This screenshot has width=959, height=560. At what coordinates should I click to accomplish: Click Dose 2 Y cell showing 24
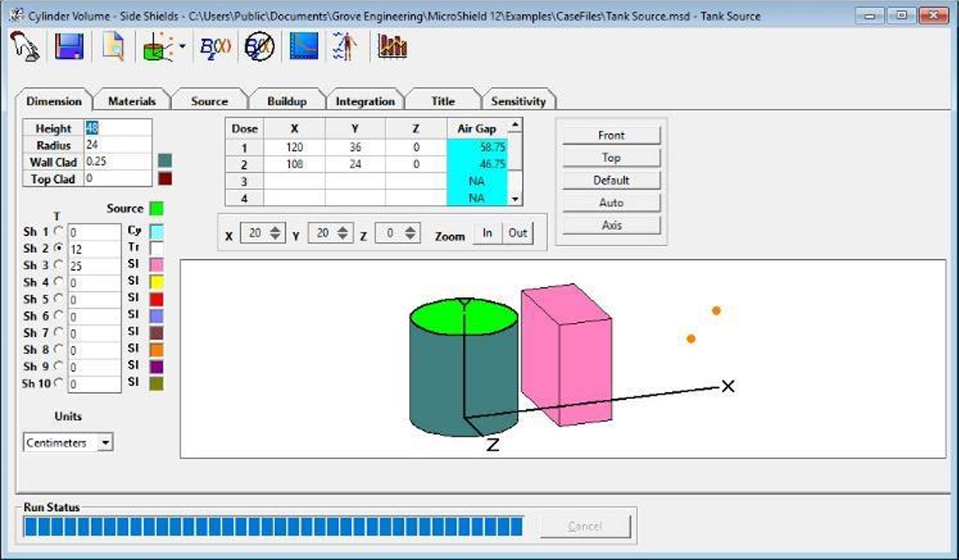tap(355, 164)
